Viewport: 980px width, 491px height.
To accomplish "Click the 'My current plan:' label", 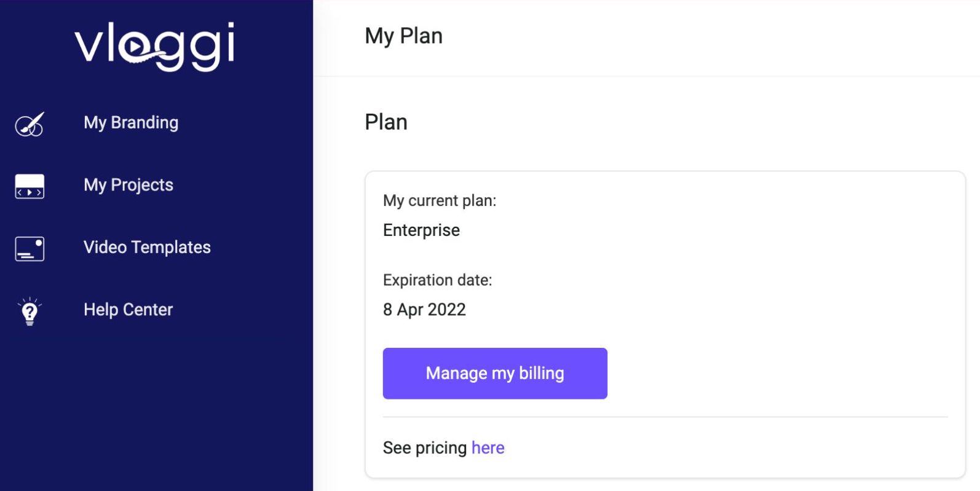I will click(440, 200).
